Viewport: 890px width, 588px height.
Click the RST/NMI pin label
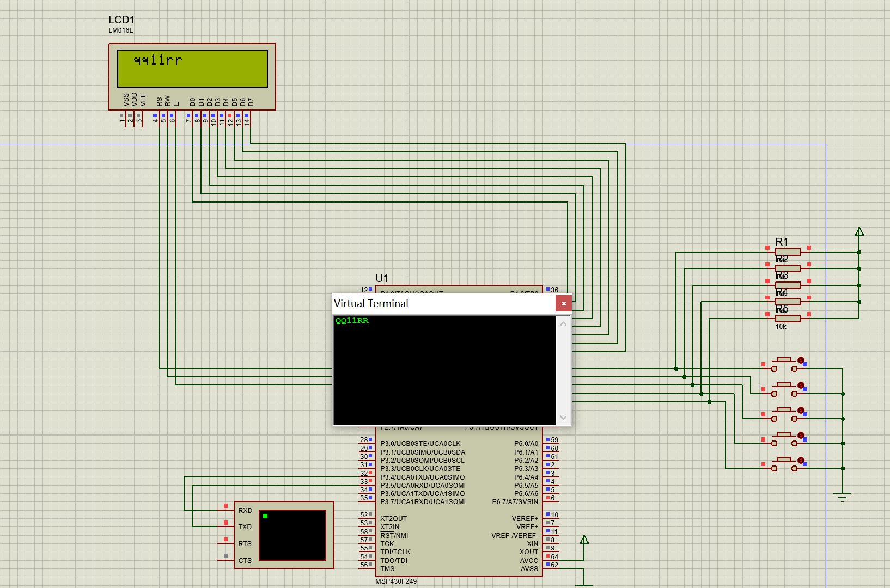[x=394, y=536]
